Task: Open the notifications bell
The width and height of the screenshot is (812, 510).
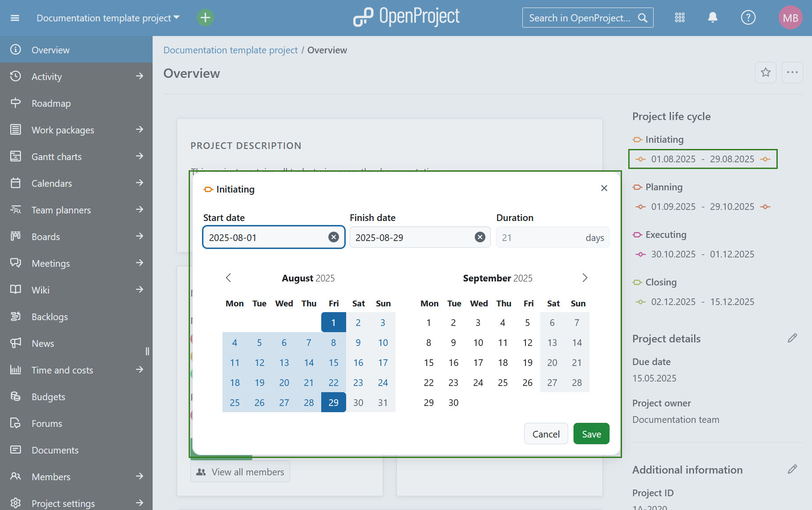Action: (x=712, y=18)
